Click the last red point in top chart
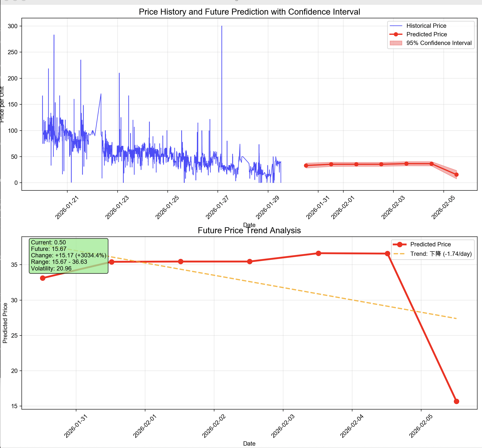This screenshot has width=482, height=448. [x=456, y=175]
